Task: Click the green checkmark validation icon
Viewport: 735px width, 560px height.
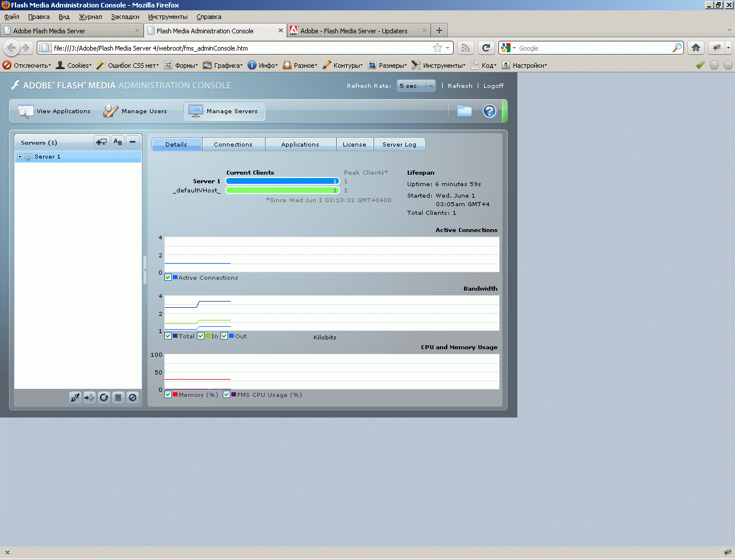Action: pyautogui.click(x=700, y=65)
